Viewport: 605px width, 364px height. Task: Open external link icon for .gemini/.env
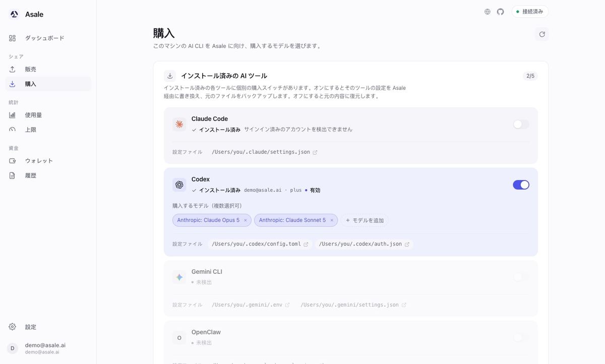287,305
